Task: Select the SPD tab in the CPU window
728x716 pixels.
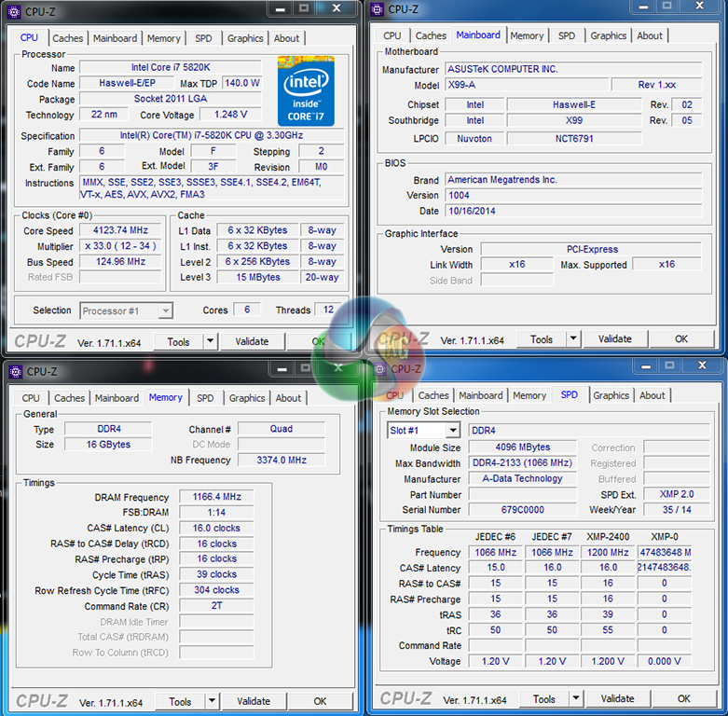Action: 203,38
